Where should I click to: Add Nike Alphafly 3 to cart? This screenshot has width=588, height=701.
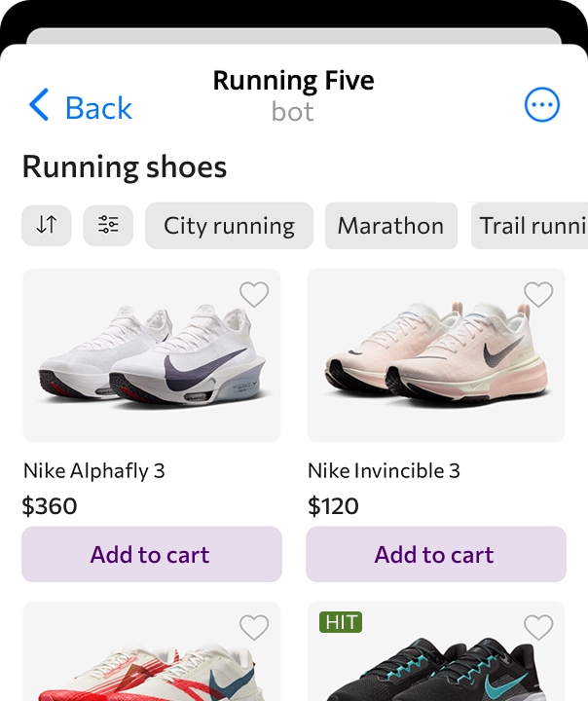coord(151,554)
